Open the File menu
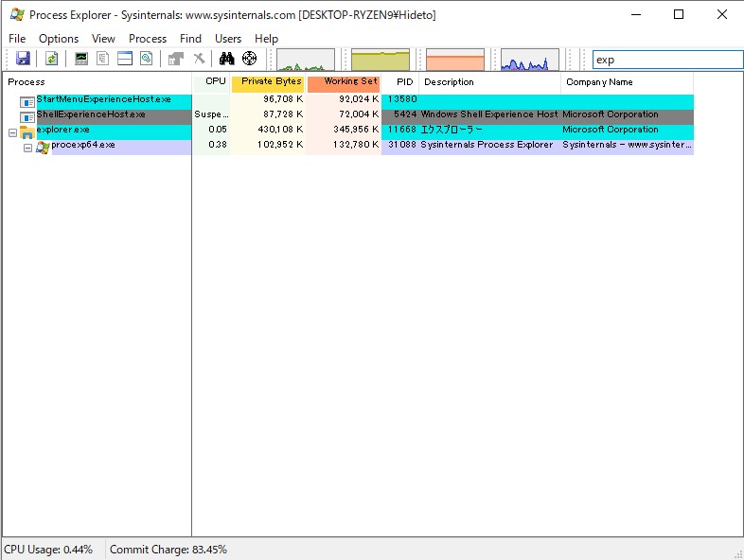The width and height of the screenshot is (744, 560). [17, 39]
